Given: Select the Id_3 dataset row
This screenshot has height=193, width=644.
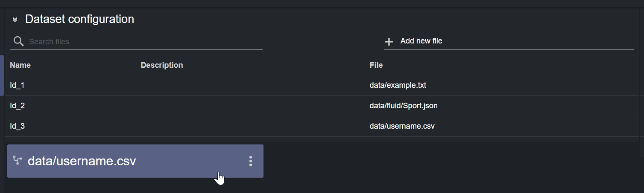Looking at the screenshot, I should coord(17,126).
